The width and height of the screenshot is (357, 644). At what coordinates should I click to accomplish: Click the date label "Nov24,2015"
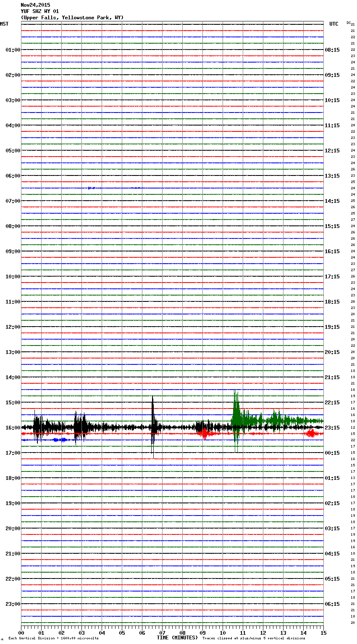[x=35, y=5]
